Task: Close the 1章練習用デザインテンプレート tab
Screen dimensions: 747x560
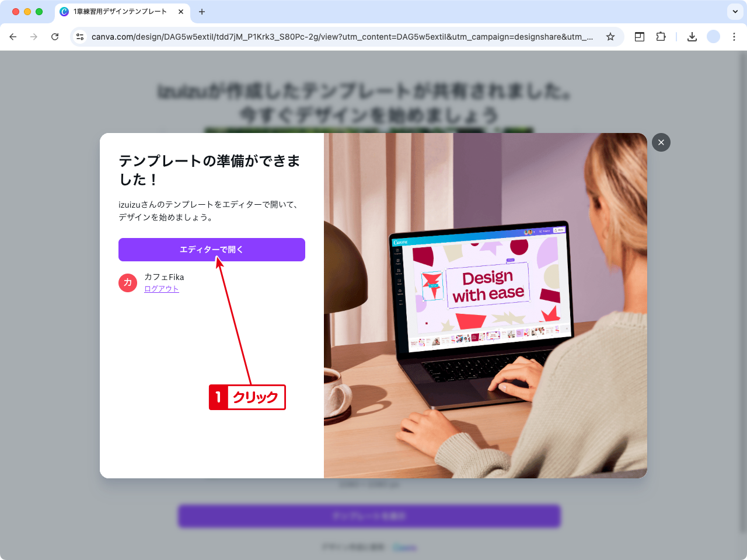Action: click(x=181, y=12)
